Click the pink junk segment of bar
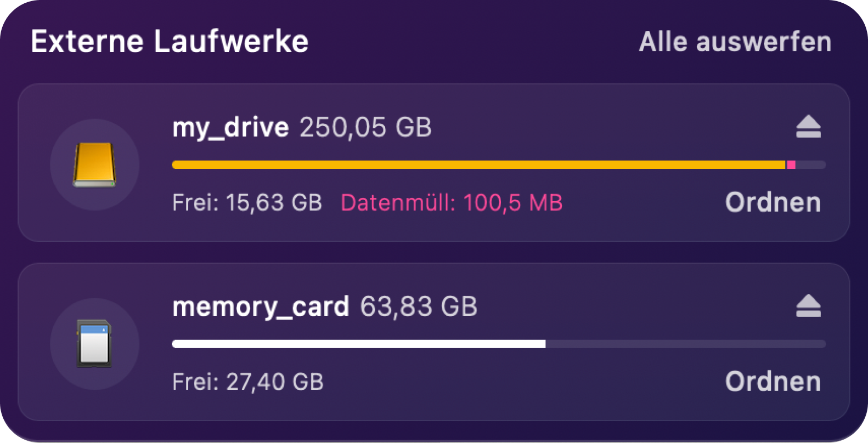Viewport: 868px width, 443px height. (x=791, y=164)
